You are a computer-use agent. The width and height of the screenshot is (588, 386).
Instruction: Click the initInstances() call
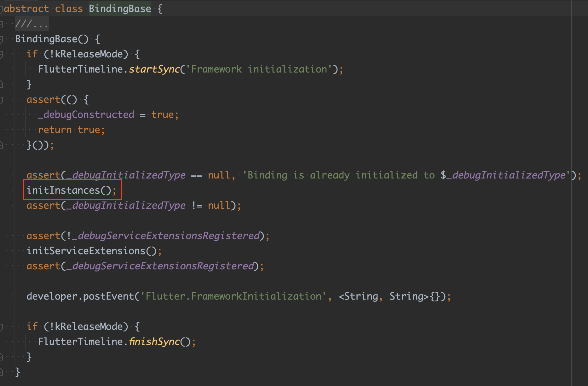pos(72,190)
